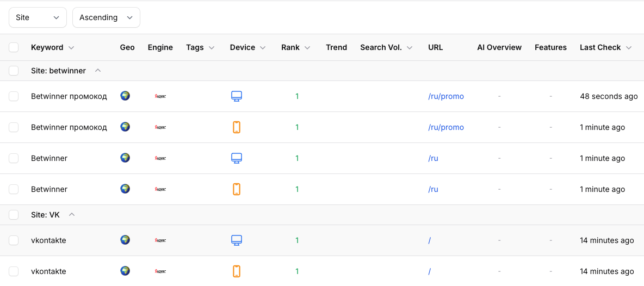Screen dimensions: 644x286
Task: Sort by the Rank column
Action: [295, 48]
